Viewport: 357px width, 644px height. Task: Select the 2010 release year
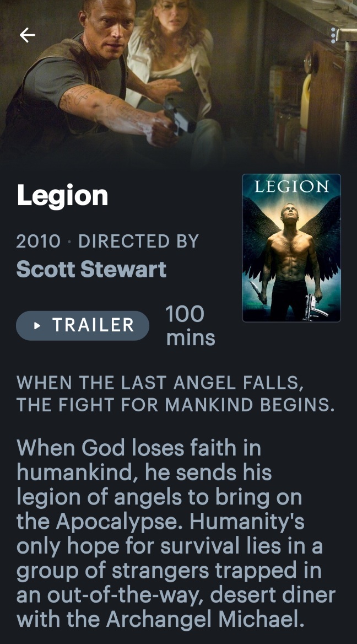pyautogui.click(x=38, y=241)
